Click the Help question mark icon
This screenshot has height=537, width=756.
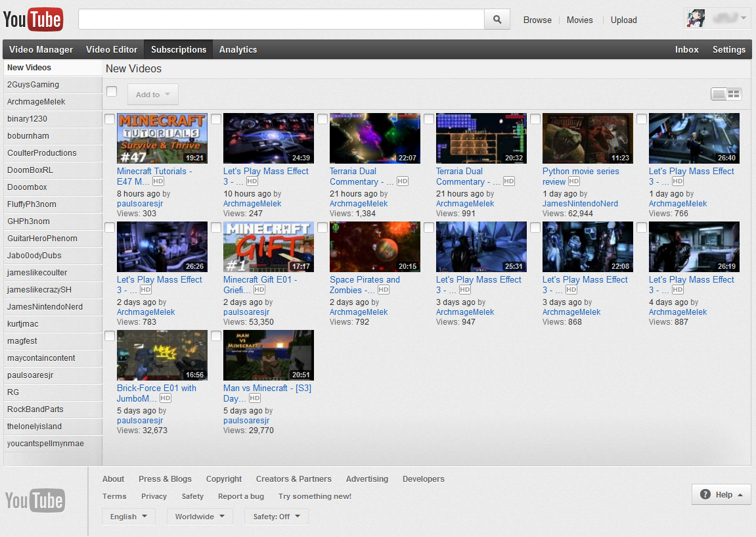click(705, 494)
